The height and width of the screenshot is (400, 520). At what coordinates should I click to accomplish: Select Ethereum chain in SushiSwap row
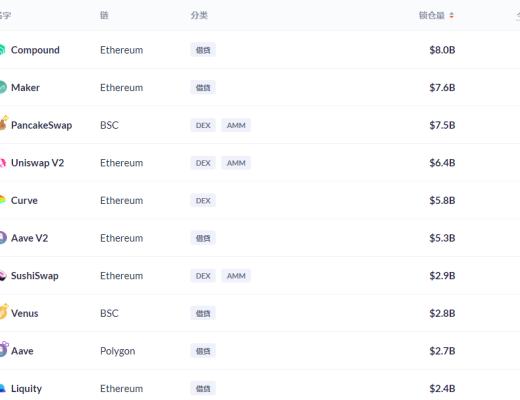click(121, 276)
